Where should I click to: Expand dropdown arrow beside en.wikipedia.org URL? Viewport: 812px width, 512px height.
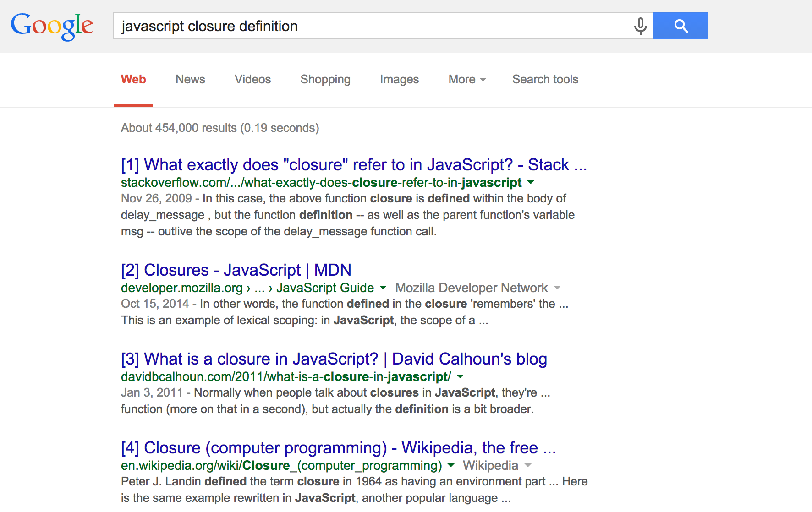point(451,465)
